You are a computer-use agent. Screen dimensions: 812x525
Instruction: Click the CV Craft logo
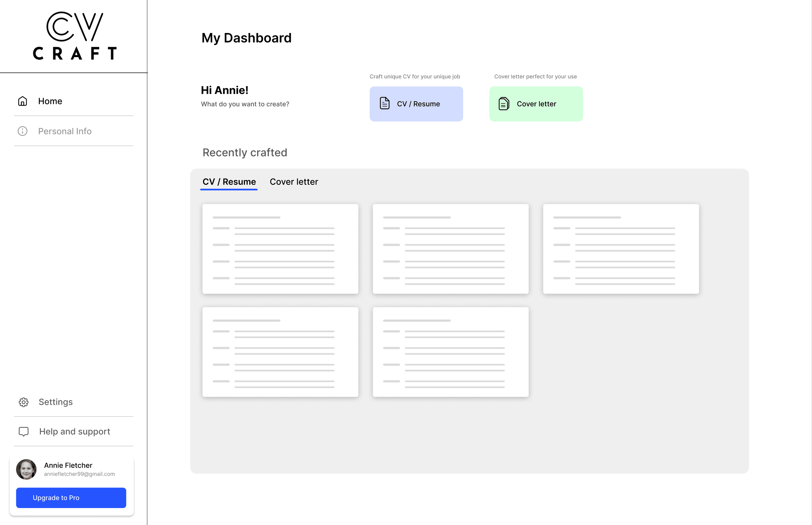click(75, 36)
